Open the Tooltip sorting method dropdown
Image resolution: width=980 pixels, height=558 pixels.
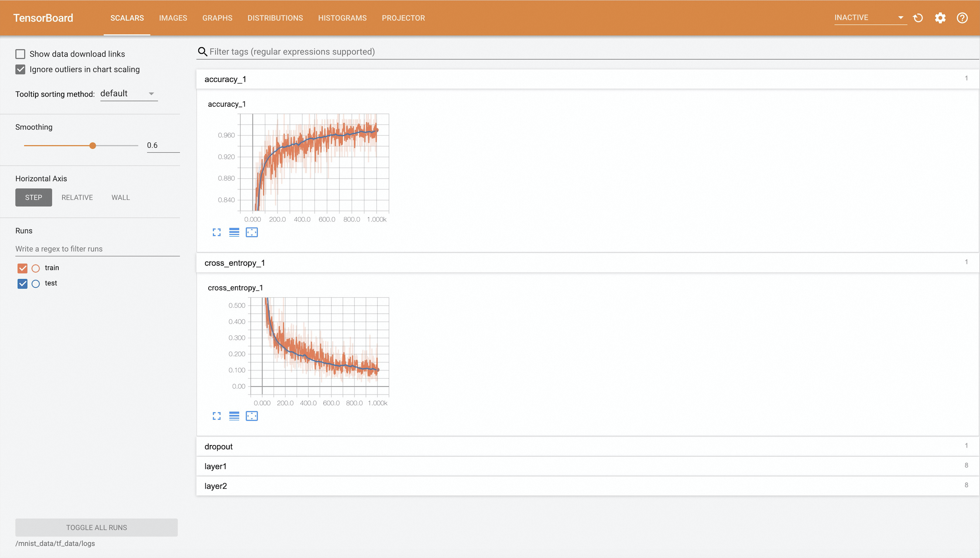point(129,93)
